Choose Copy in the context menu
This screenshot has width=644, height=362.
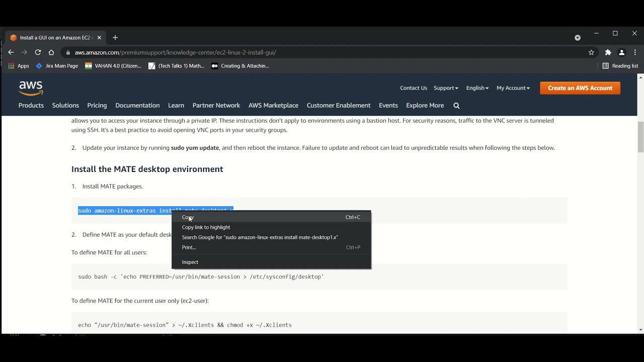point(271,217)
